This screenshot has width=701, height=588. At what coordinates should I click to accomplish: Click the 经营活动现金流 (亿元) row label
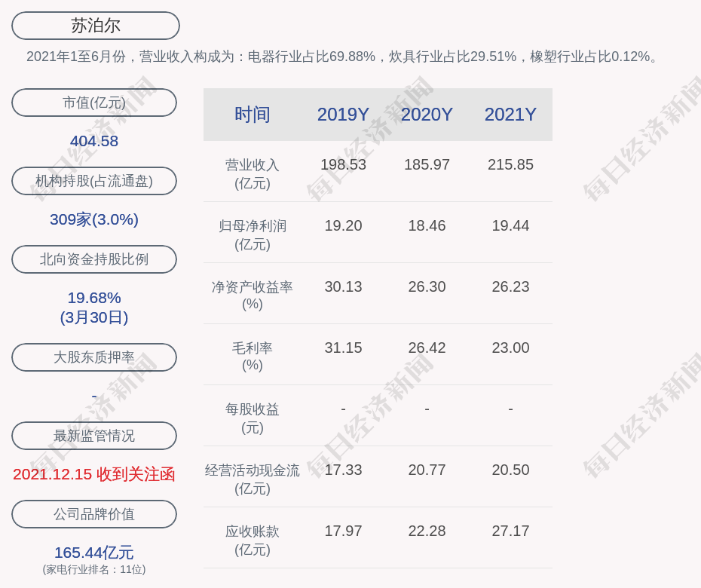point(253,479)
